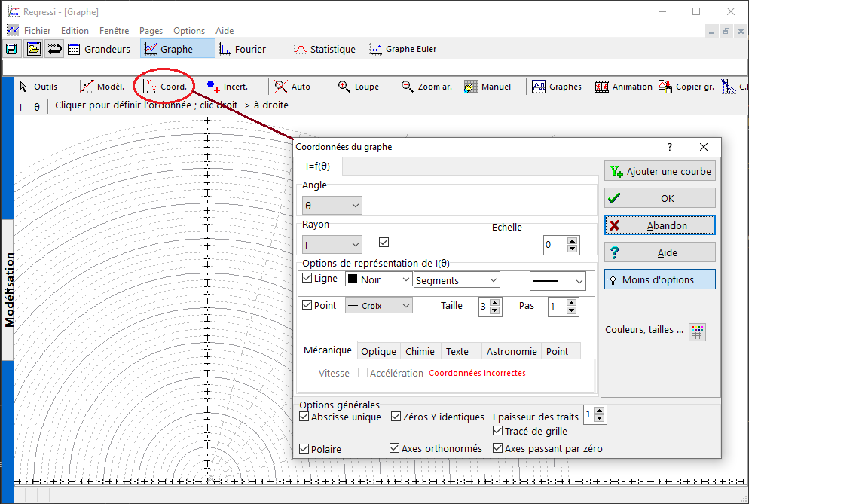Click the Aide help button

coord(660,253)
